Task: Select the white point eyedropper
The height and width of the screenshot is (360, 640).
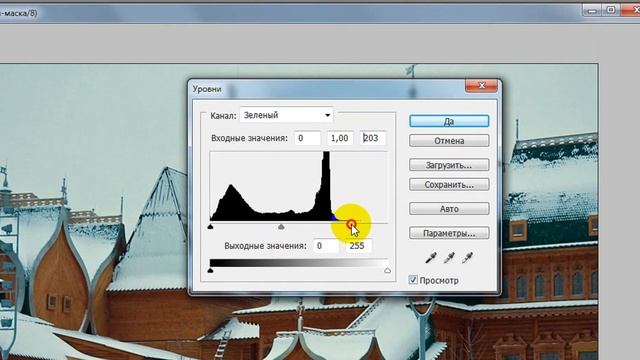Action: [x=467, y=258]
